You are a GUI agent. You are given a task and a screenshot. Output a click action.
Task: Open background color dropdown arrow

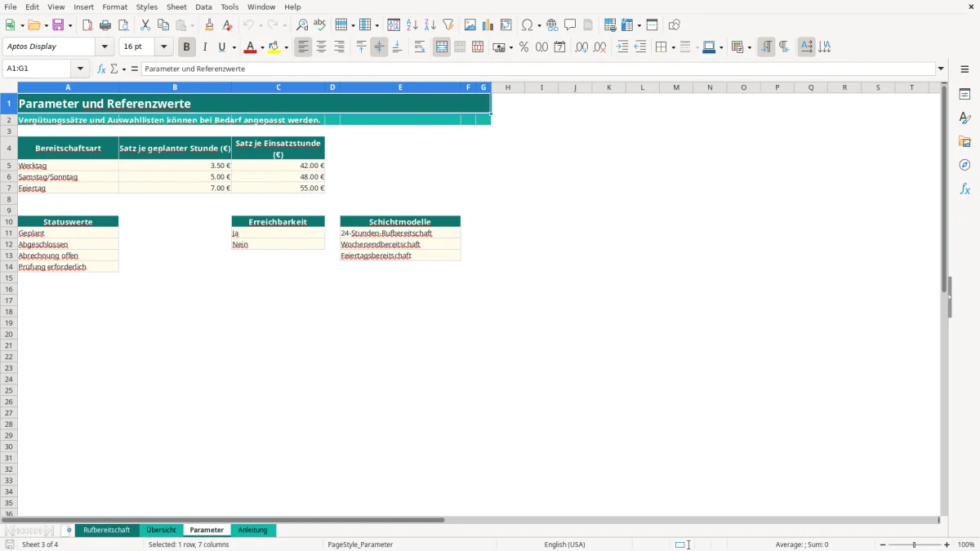[x=286, y=47]
